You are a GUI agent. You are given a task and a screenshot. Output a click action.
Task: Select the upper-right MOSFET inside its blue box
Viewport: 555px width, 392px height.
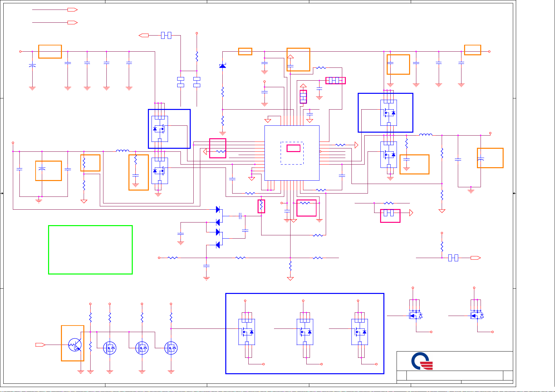point(389,113)
